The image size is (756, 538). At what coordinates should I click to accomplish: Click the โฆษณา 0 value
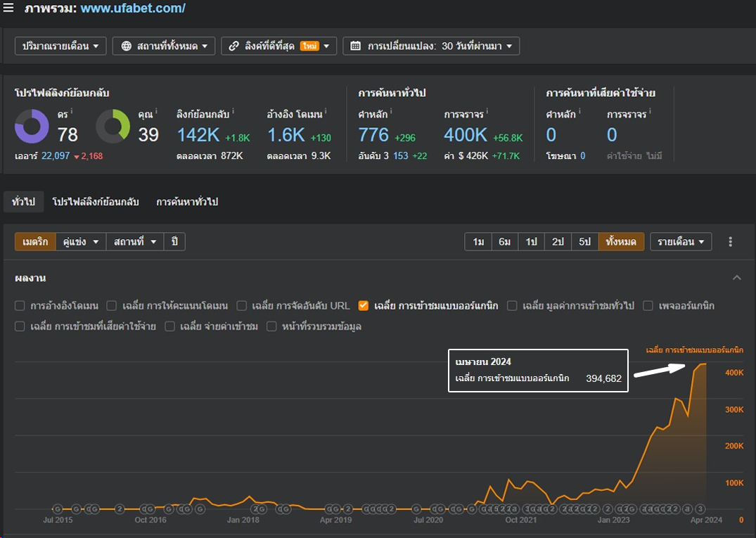point(582,155)
